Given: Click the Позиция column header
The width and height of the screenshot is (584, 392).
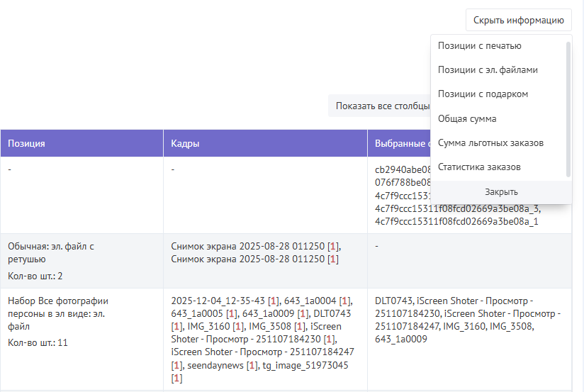Looking at the screenshot, I should click(27, 143).
